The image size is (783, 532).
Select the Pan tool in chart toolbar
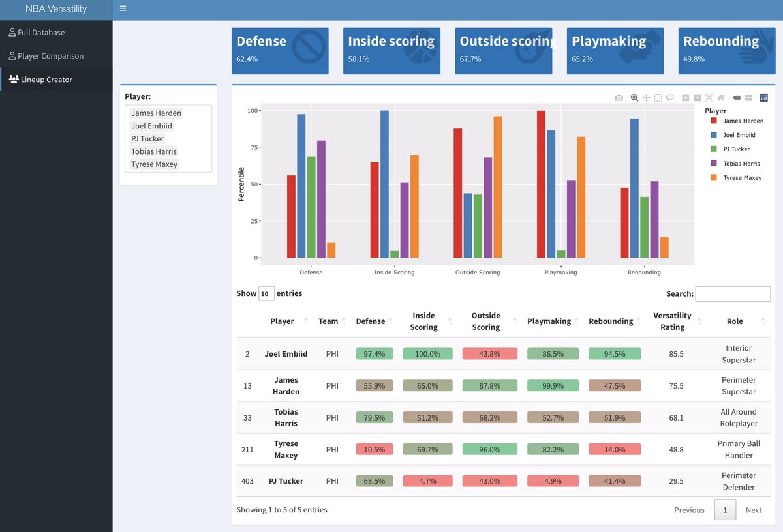pos(647,98)
